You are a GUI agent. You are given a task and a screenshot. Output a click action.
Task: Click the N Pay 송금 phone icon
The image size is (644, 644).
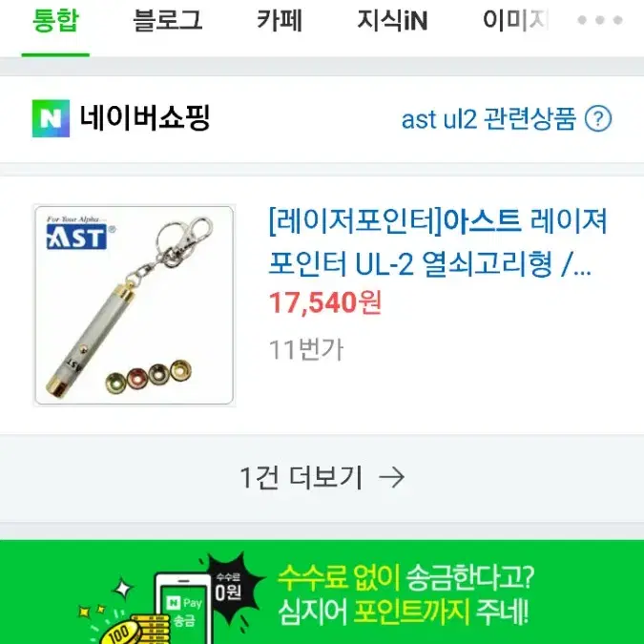pyautogui.click(x=183, y=608)
